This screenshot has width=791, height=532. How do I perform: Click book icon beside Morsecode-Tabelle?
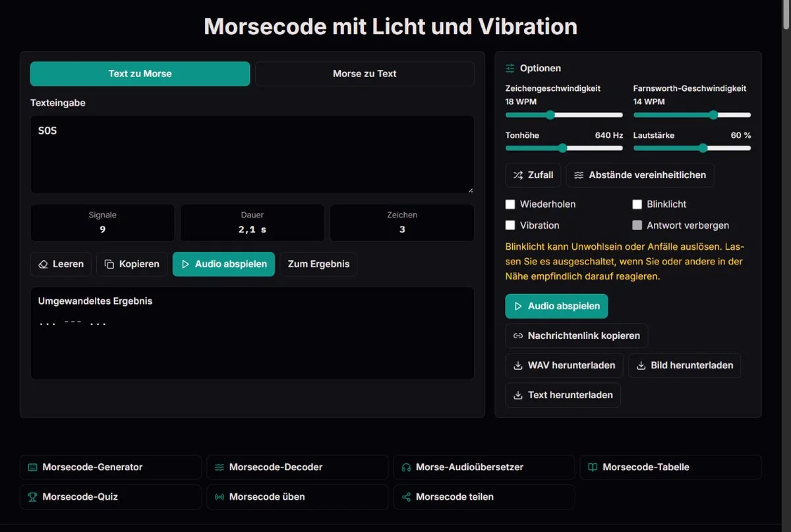coord(593,467)
